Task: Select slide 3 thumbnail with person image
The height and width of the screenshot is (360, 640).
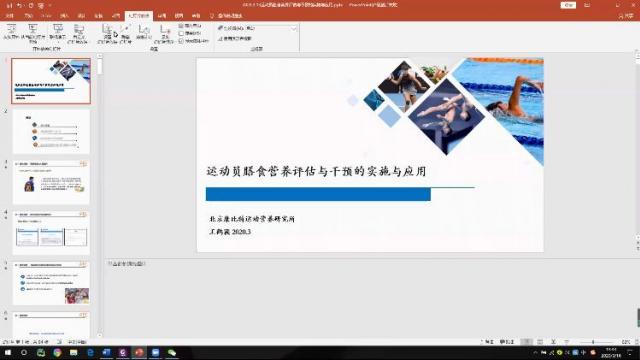Action: click(51, 182)
